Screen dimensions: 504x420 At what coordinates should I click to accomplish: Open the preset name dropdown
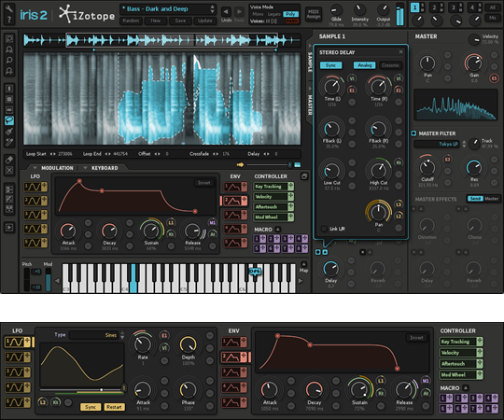click(x=167, y=9)
